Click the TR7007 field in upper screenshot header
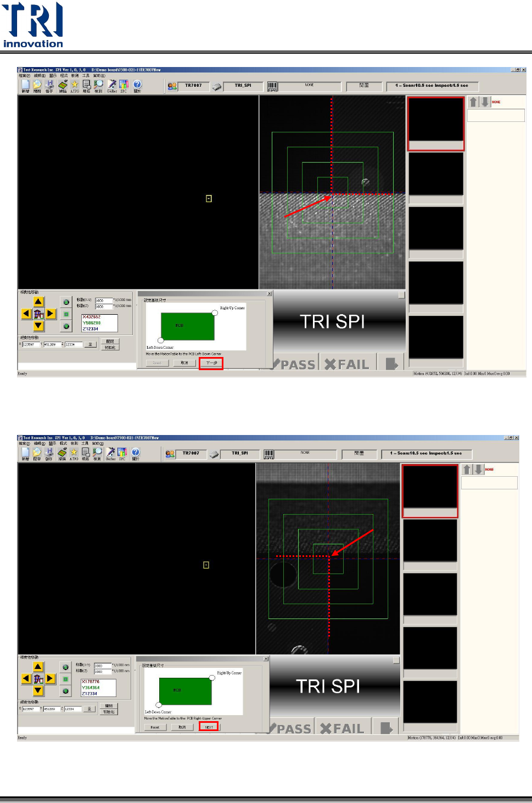532x803 pixels. 193,86
